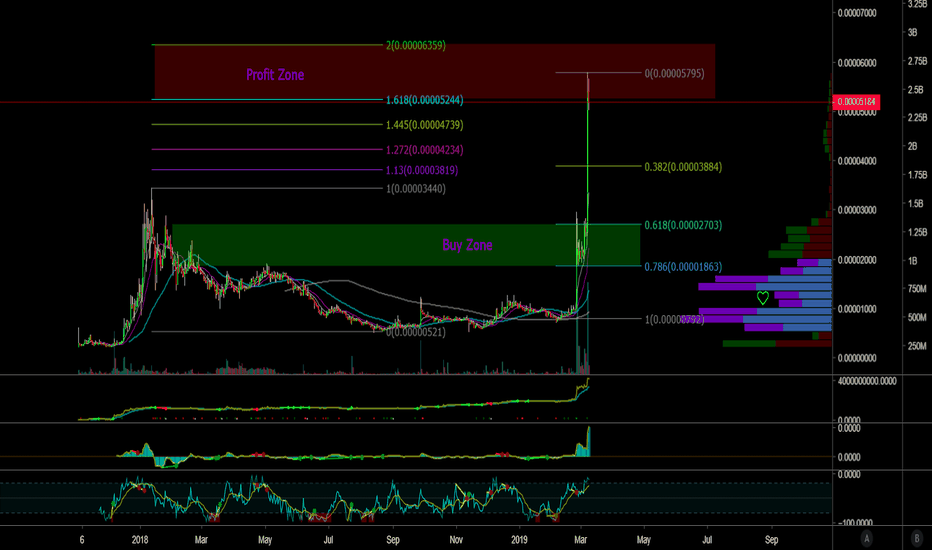Toggle the B scale button

(916, 539)
